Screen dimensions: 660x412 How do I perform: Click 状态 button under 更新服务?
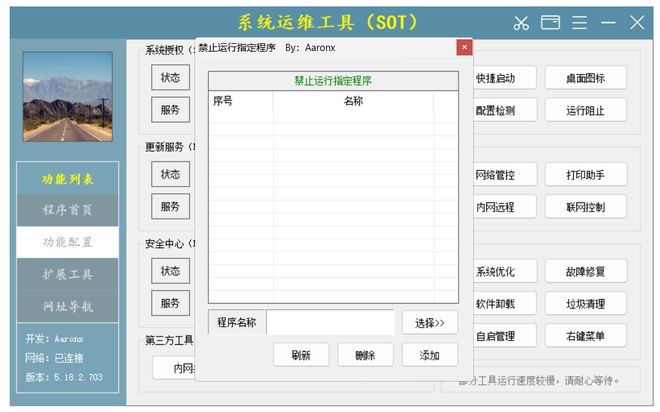170,174
